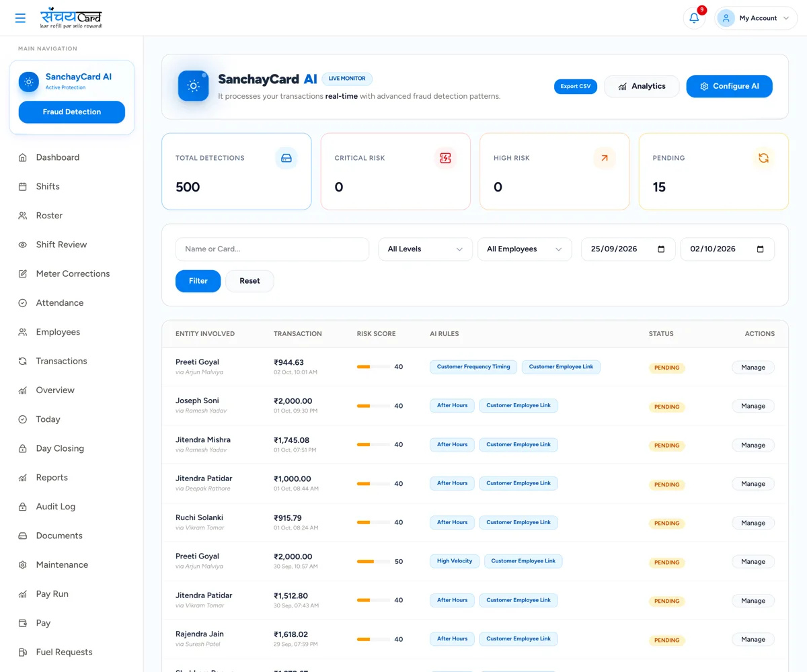This screenshot has height=672, width=807.
Task: Manage Preeti Goyal ₹944.63 detection
Action: click(753, 368)
